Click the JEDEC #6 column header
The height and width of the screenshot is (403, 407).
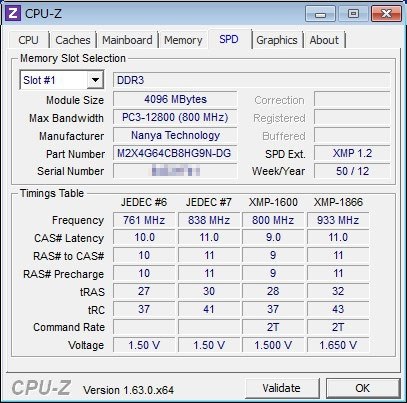coord(144,202)
